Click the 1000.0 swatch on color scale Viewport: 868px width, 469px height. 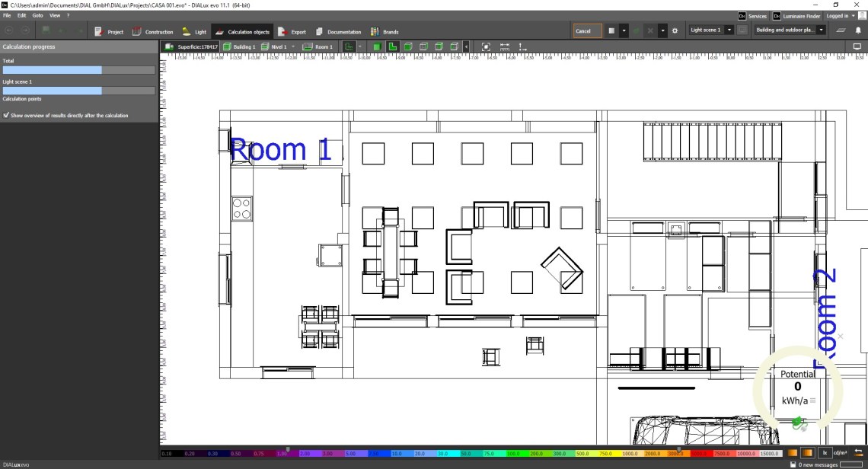pos(630,453)
